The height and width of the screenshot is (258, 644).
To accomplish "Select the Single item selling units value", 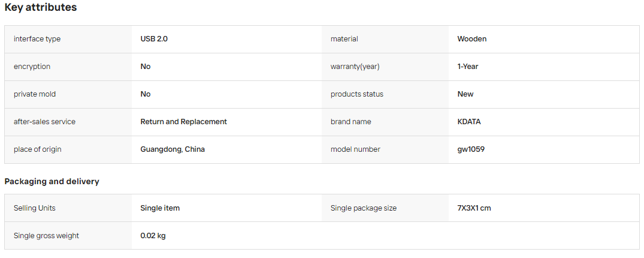I will click(x=160, y=208).
